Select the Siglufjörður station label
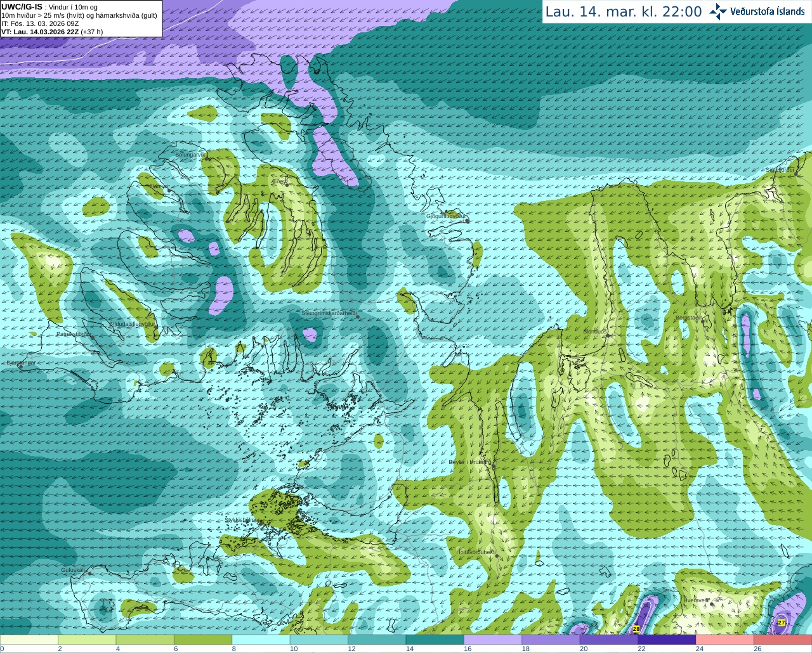The width and height of the screenshot is (812, 653). pyautogui.click(x=780, y=170)
